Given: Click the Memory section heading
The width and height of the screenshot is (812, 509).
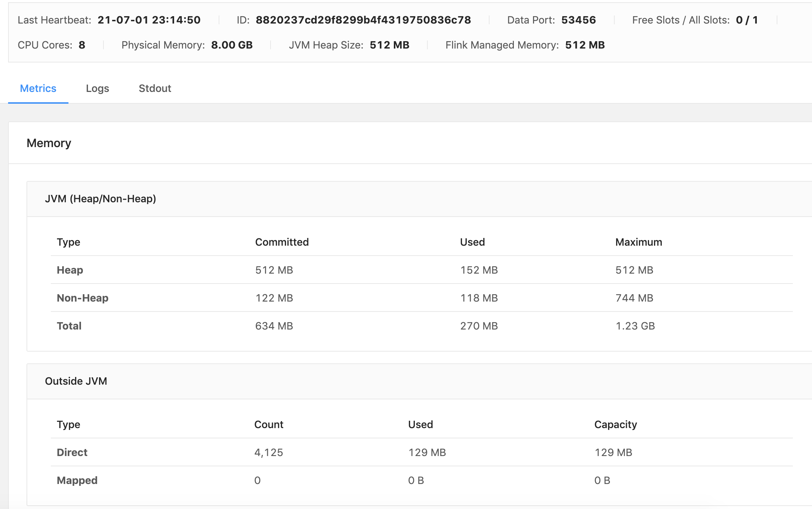Looking at the screenshot, I should click(x=49, y=143).
